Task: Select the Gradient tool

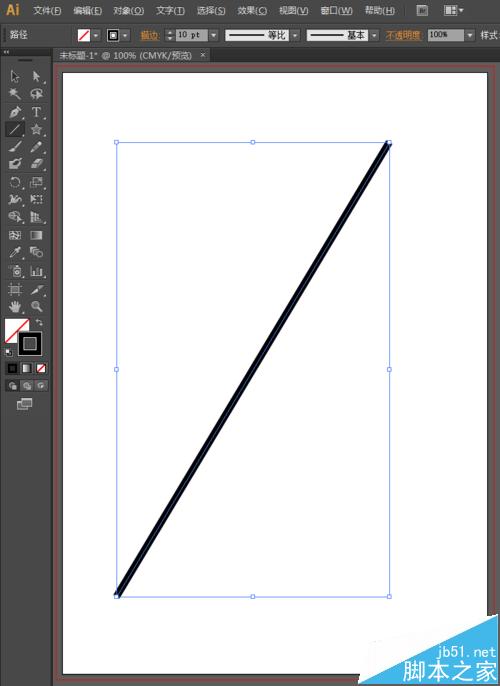Action: click(x=36, y=235)
